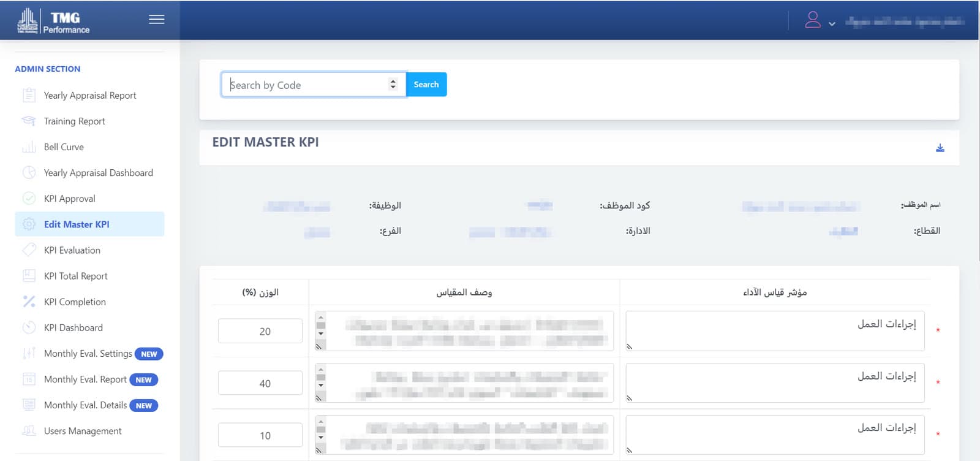Click the TMG Performance logo
The width and height of the screenshot is (980, 461).
(53, 21)
